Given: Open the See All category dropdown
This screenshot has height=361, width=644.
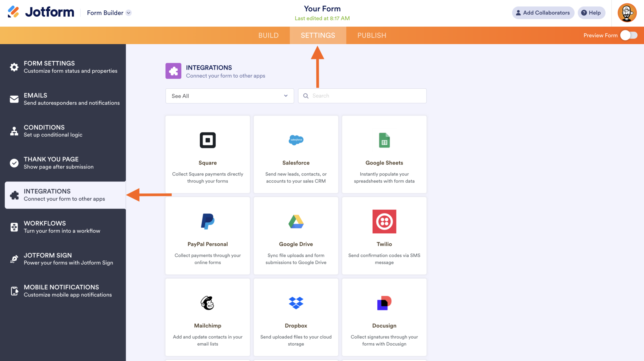Looking at the screenshot, I should [229, 96].
